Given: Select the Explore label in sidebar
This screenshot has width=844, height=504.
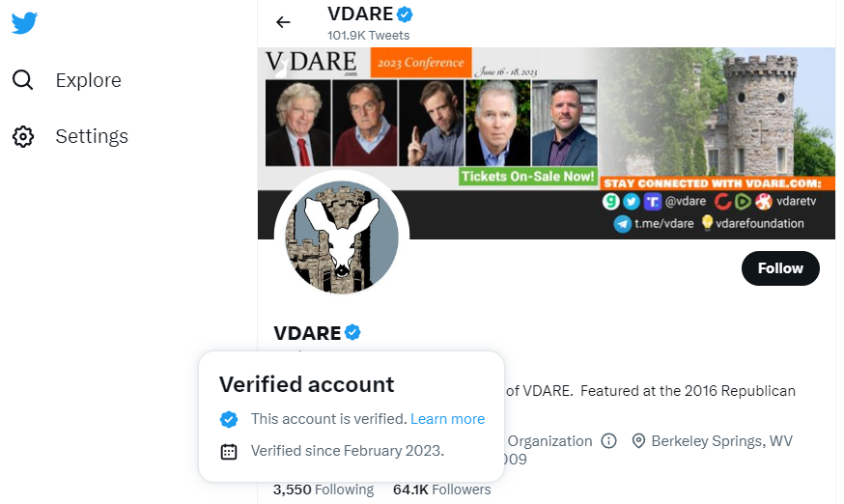Looking at the screenshot, I should pos(88,80).
